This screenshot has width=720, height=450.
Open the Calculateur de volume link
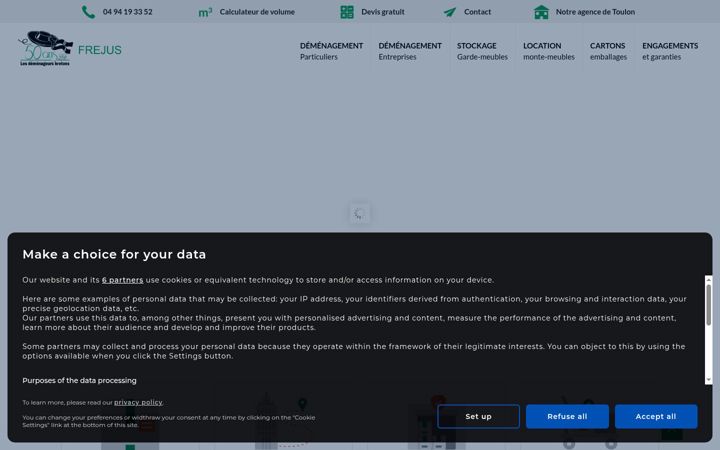pos(257,12)
